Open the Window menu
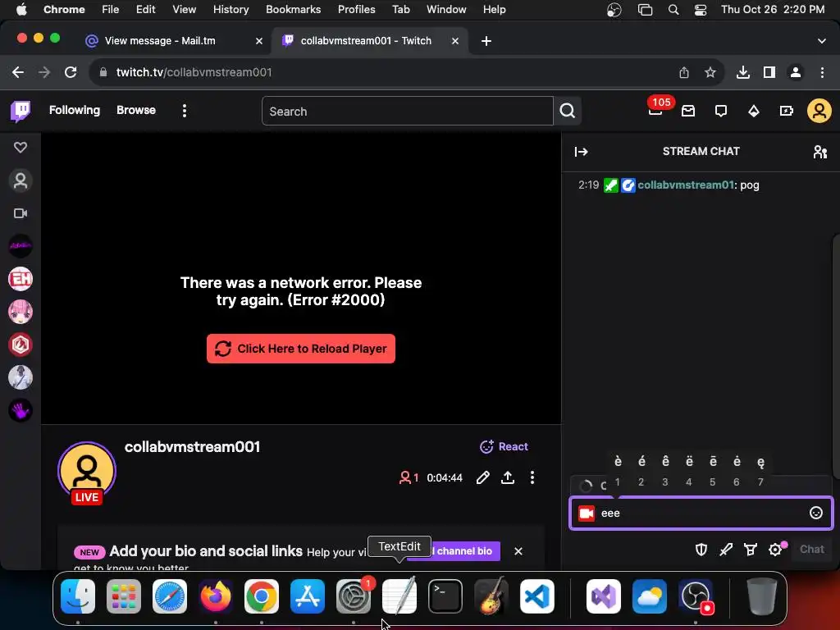This screenshot has width=840, height=630. pos(446,10)
